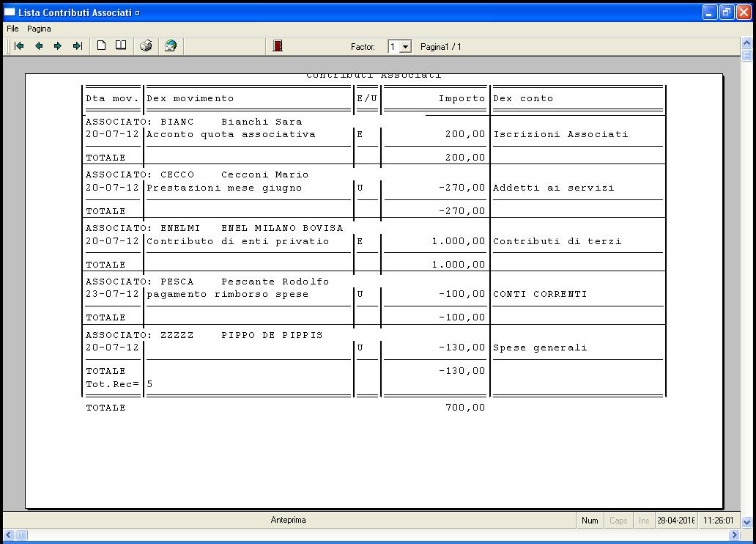The width and height of the screenshot is (756, 544).
Task: Click 'pagamento rimborso spese' movement description
Action: (228, 295)
